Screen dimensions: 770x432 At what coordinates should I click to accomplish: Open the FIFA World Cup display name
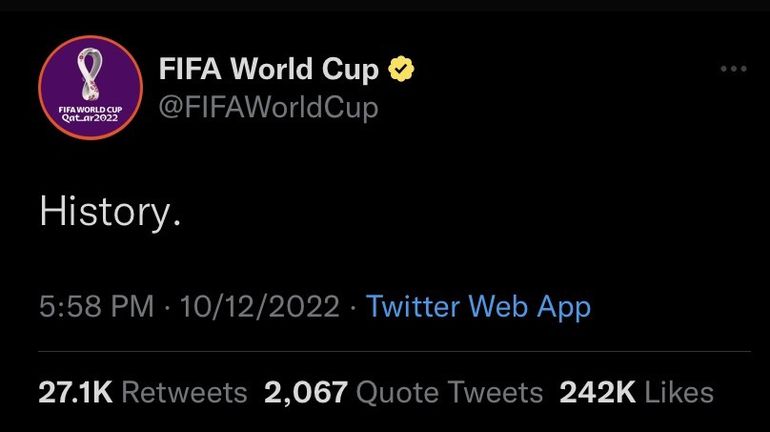(269, 70)
